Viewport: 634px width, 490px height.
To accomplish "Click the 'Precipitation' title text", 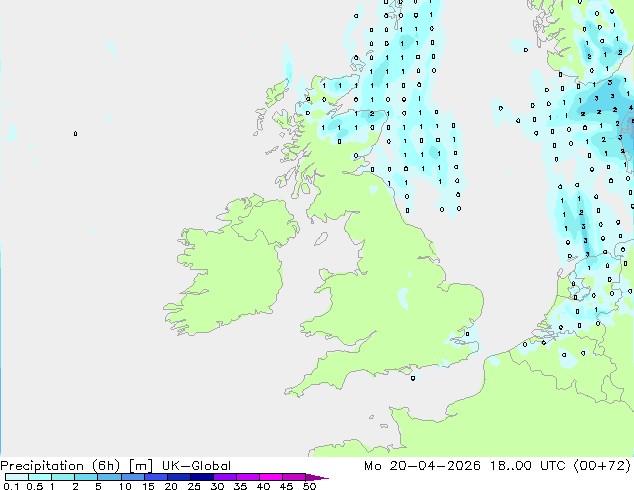I will (42, 466).
